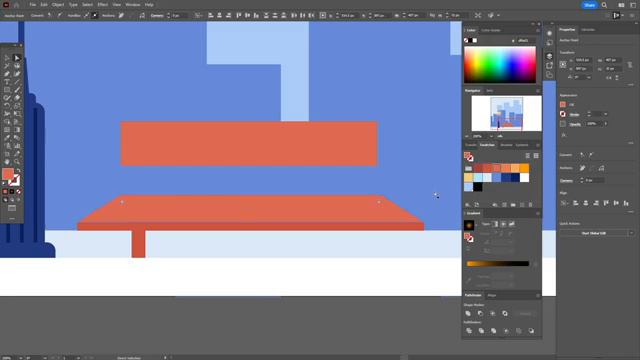Switch Swatches panel to list view

[527, 156]
